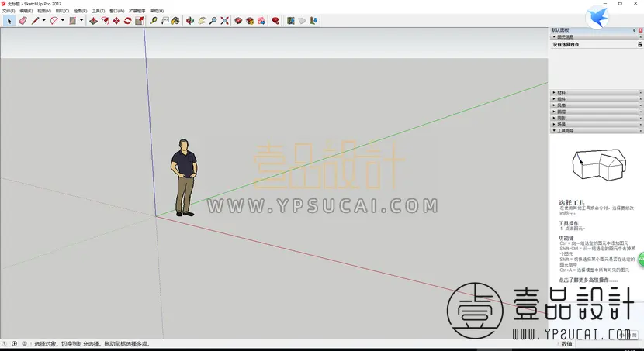
Task: Select the Offset tool
Action: click(x=106, y=20)
